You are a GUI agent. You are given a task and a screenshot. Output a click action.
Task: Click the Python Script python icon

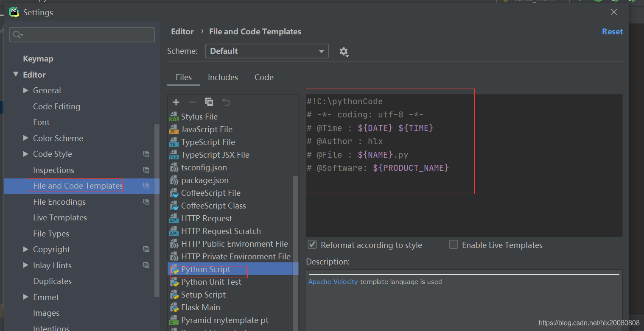174,269
